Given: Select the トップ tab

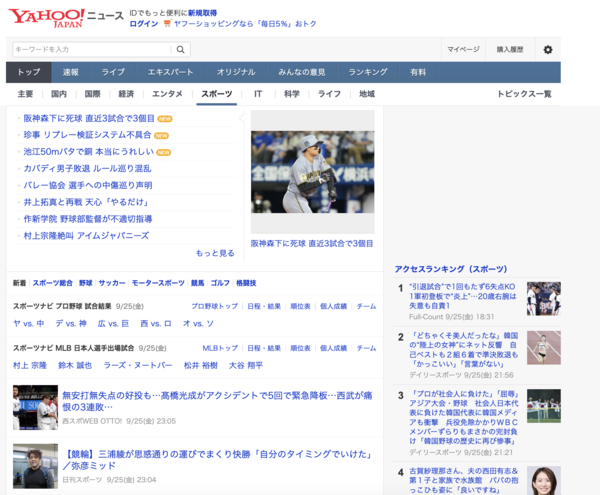Looking at the screenshot, I should (x=29, y=72).
